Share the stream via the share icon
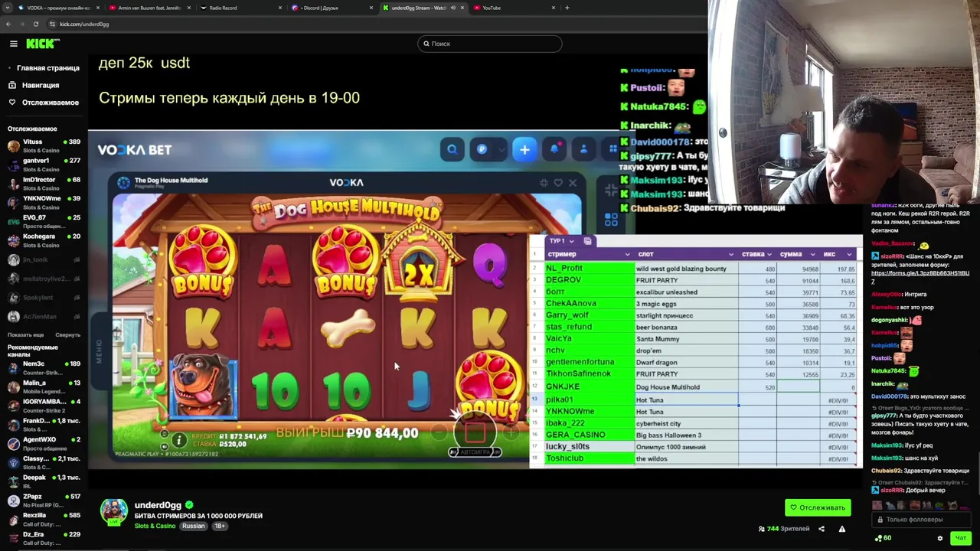Viewport: 980px width, 551px height. 822,529
